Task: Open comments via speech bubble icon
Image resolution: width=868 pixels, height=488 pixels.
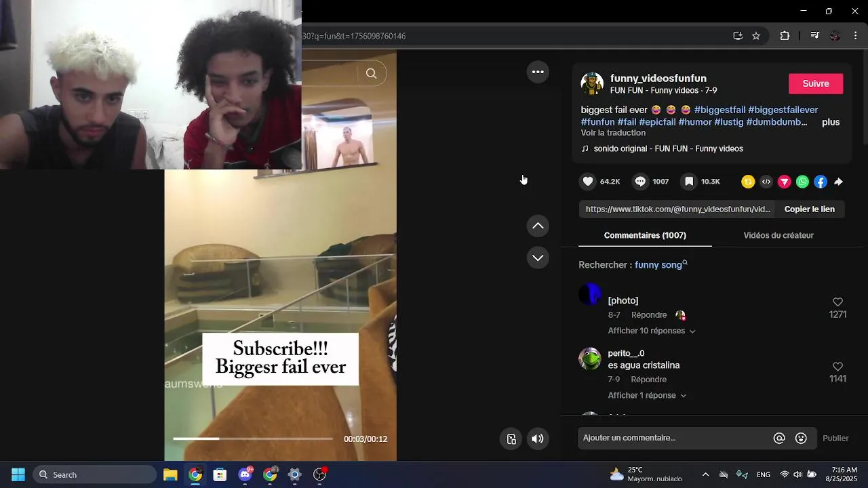Action: [640, 182]
